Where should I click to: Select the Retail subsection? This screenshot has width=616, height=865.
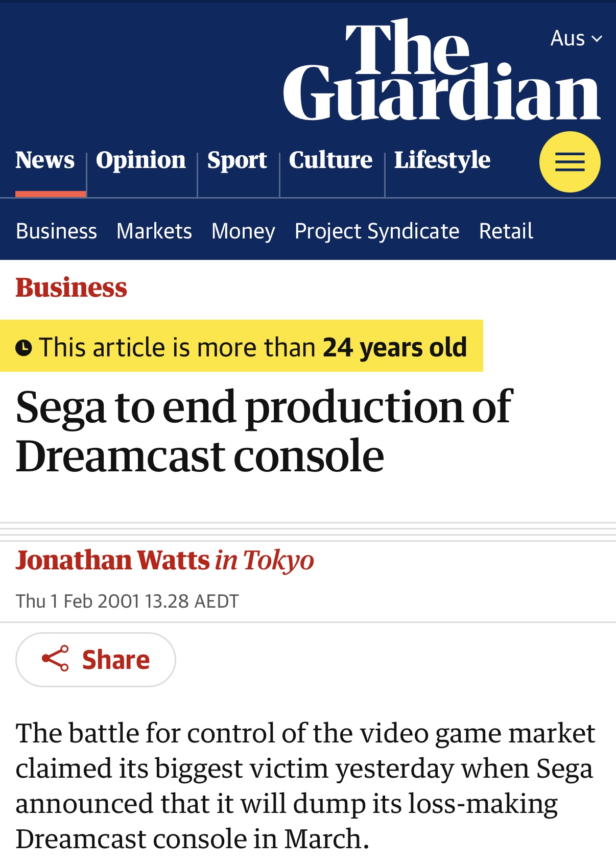(506, 231)
